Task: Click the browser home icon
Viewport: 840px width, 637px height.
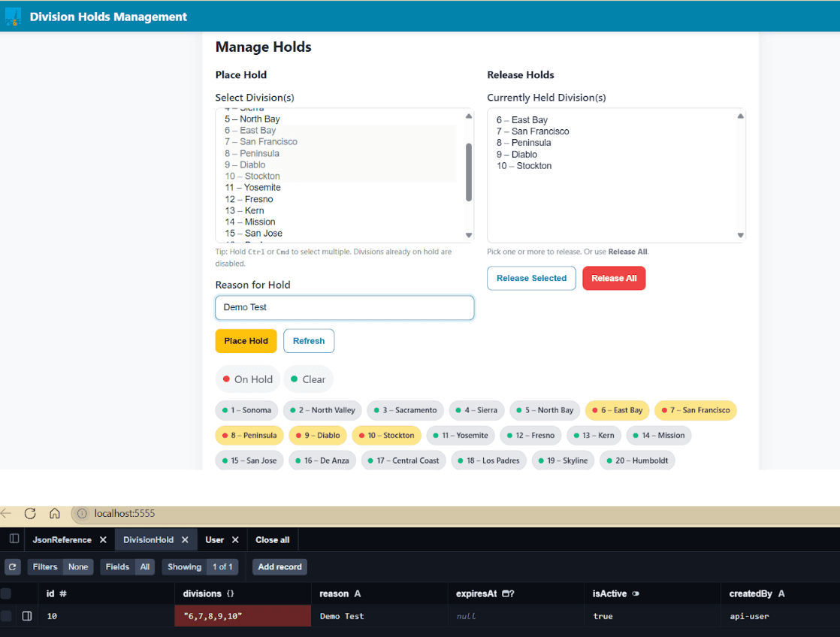Action: tap(55, 514)
